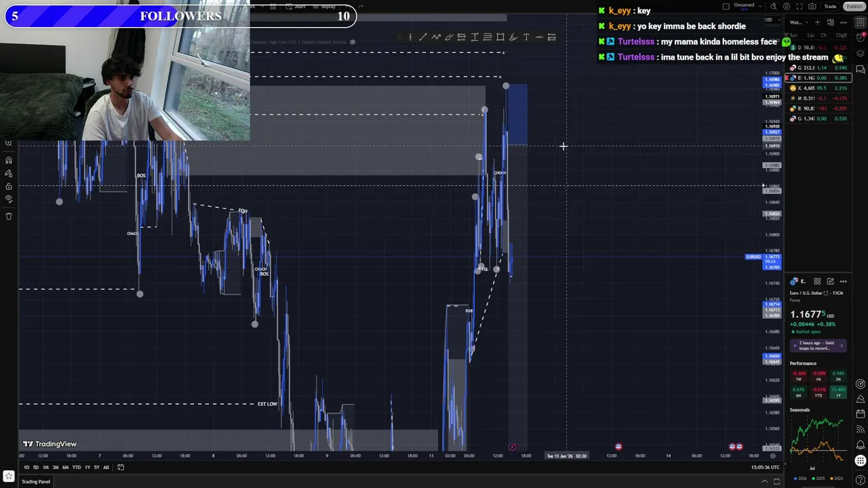This screenshot has width=868, height=488.
Task: Select the brush drawing tool
Action: tap(449, 37)
